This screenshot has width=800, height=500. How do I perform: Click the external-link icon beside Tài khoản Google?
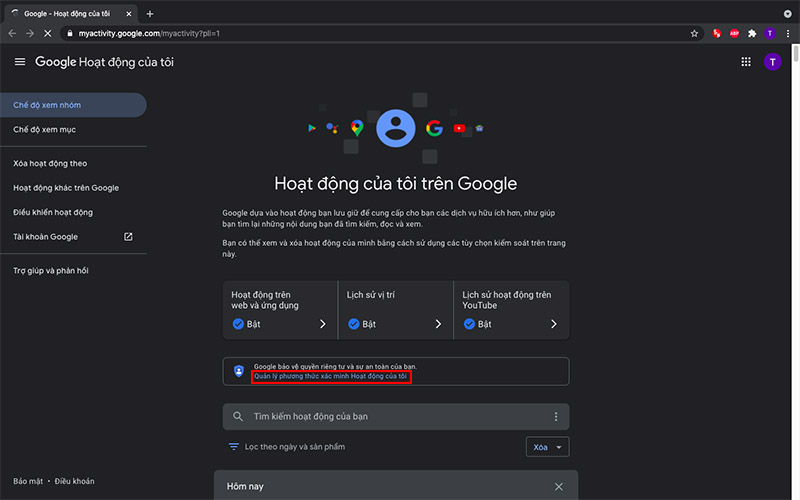[128, 236]
